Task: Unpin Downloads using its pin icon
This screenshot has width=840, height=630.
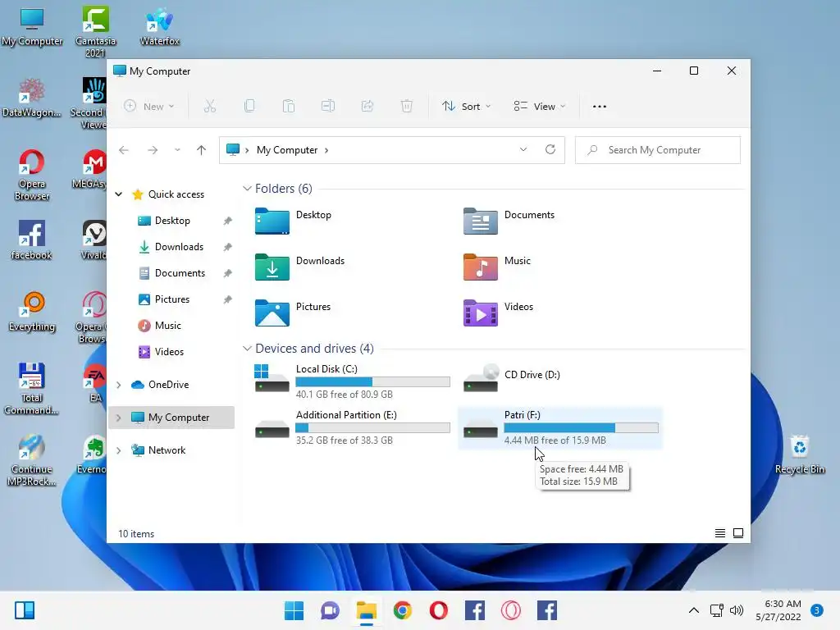Action: point(228,246)
